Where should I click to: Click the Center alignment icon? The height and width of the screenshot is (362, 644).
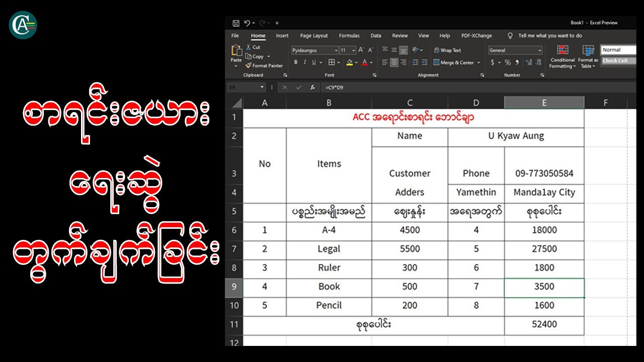394,62
